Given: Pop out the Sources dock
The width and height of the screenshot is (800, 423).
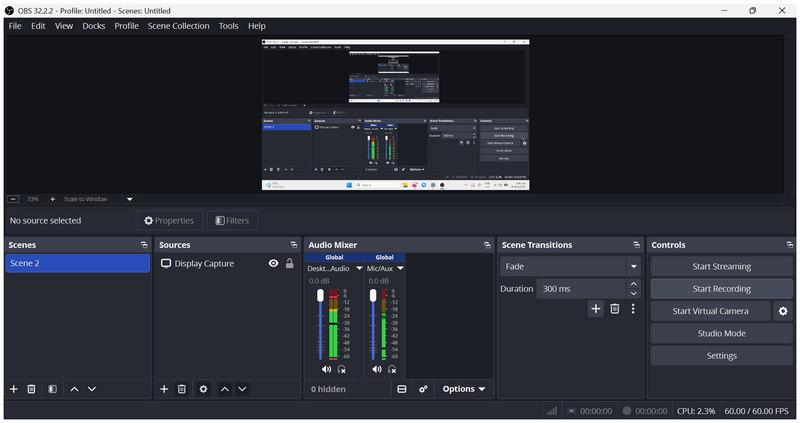Looking at the screenshot, I should tap(294, 245).
